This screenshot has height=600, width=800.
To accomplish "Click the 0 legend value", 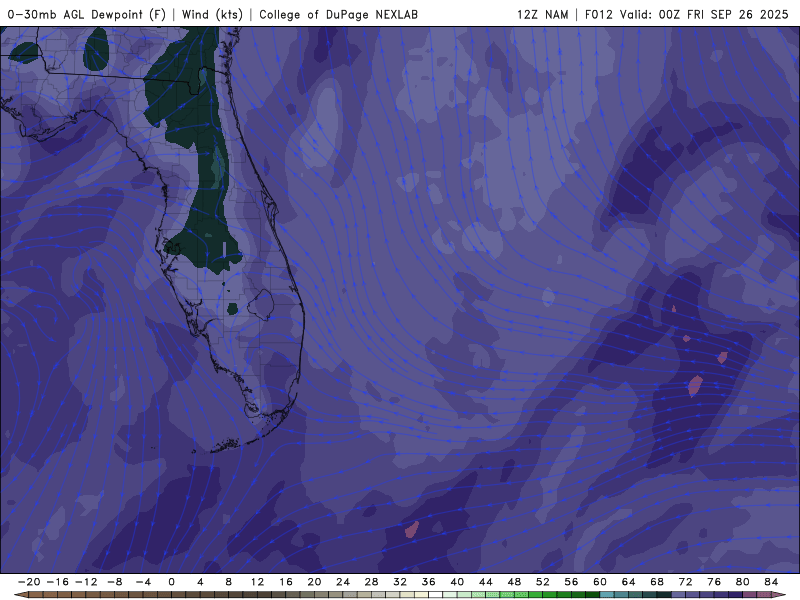I will (171, 582).
